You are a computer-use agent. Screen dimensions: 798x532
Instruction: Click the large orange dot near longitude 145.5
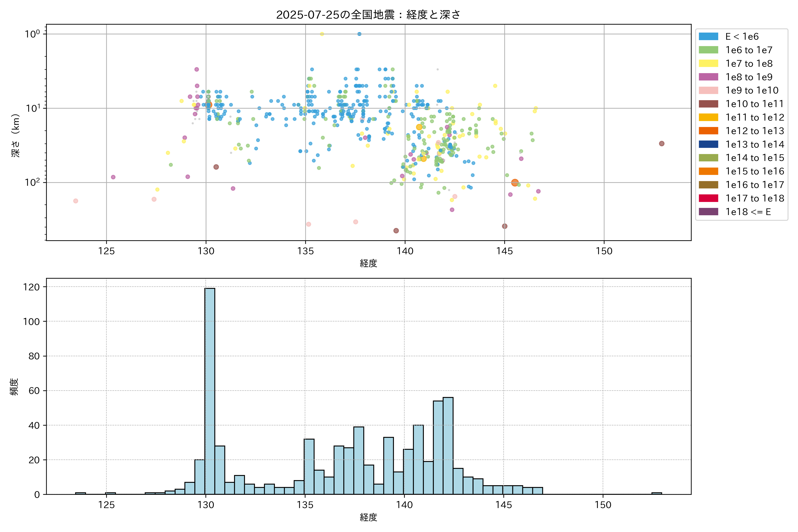[x=515, y=182]
